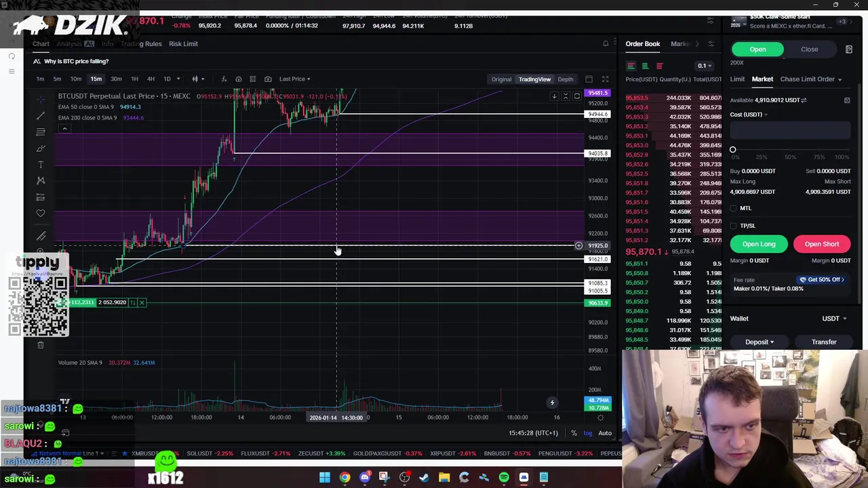Screen dimensions: 868x488
Task: Click the Open Long button
Action: pyautogui.click(x=758, y=244)
